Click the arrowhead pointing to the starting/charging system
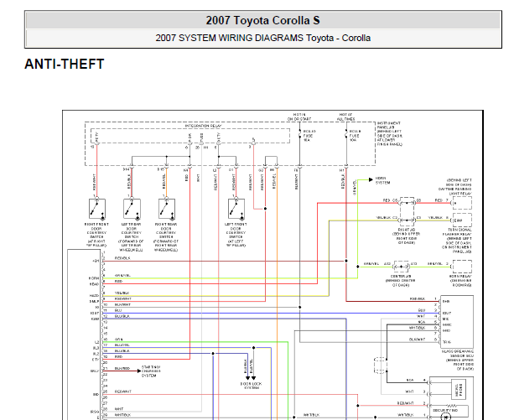 (x=139, y=371)
